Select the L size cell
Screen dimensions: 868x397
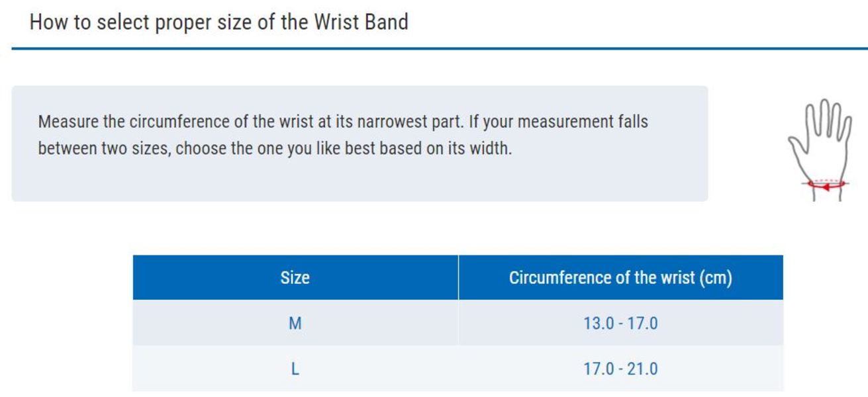(x=295, y=369)
